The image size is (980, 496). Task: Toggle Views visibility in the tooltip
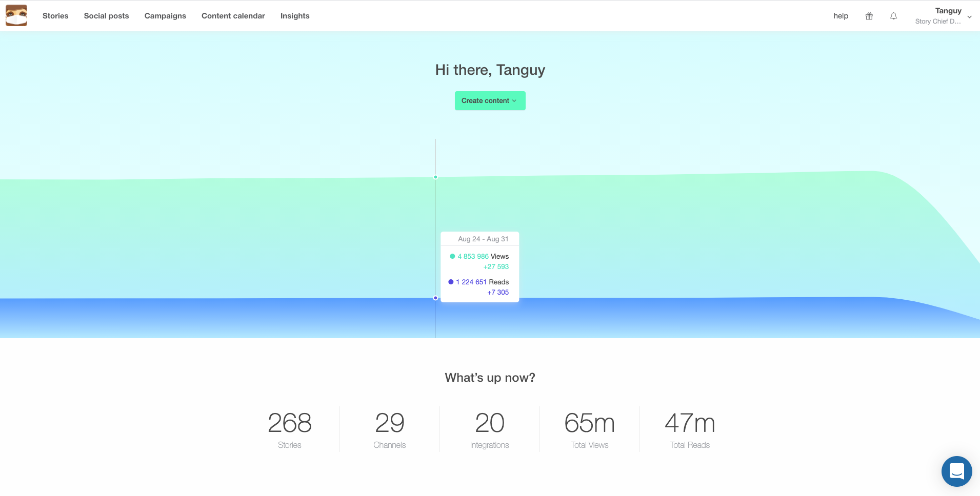(479, 256)
